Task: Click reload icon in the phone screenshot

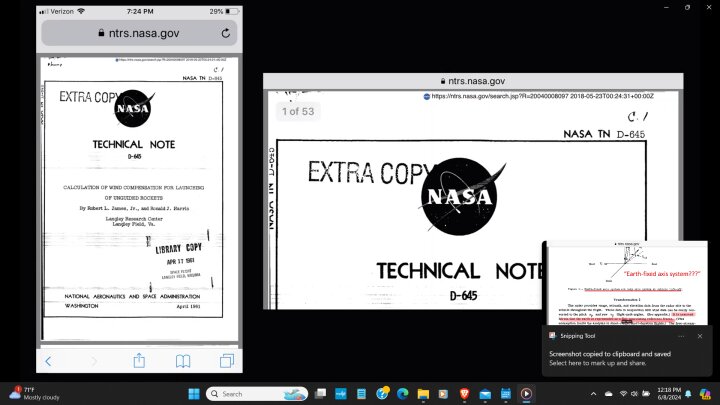Action: [x=225, y=33]
